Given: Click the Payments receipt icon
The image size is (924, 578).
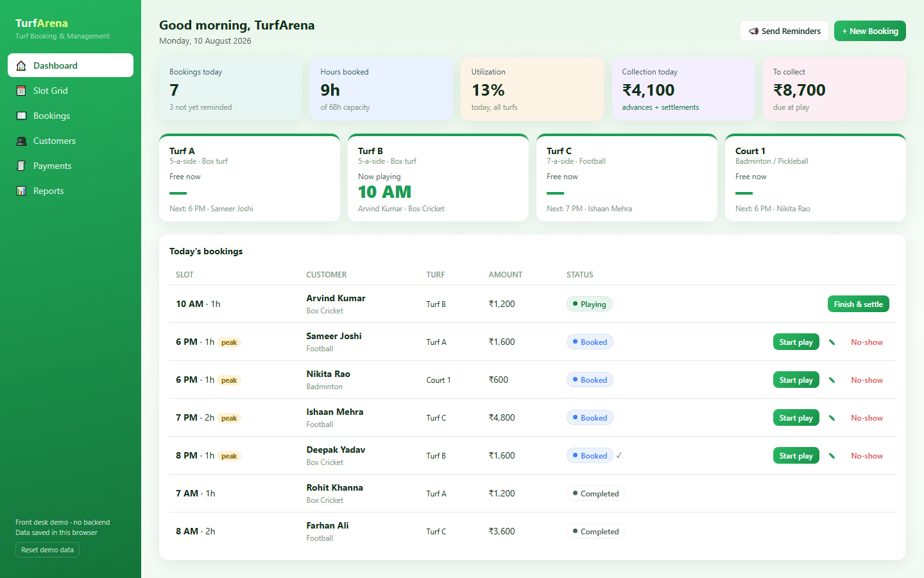Looking at the screenshot, I should (x=21, y=166).
